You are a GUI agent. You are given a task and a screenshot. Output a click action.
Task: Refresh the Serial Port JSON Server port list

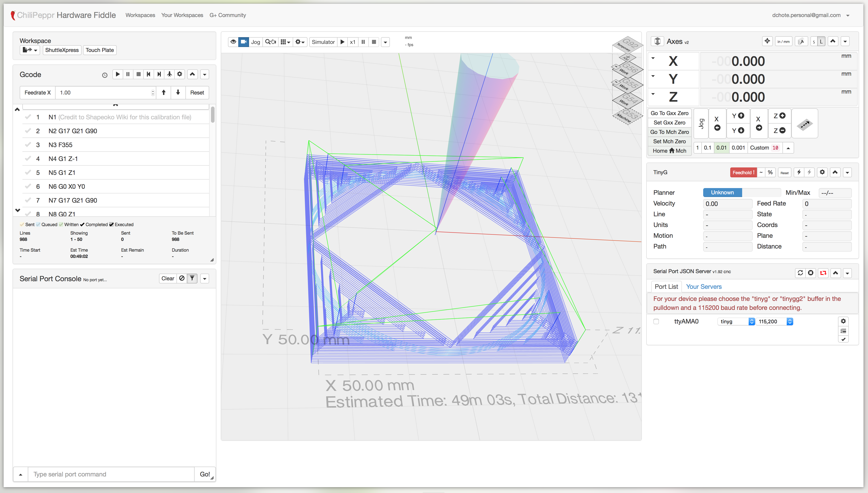pos(800,273)
